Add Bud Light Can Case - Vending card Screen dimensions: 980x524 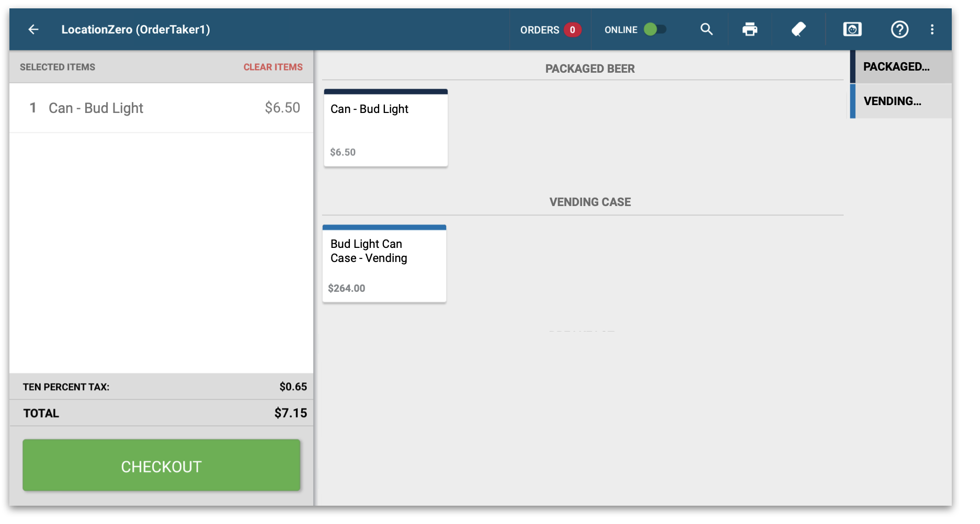coord(384,264)
